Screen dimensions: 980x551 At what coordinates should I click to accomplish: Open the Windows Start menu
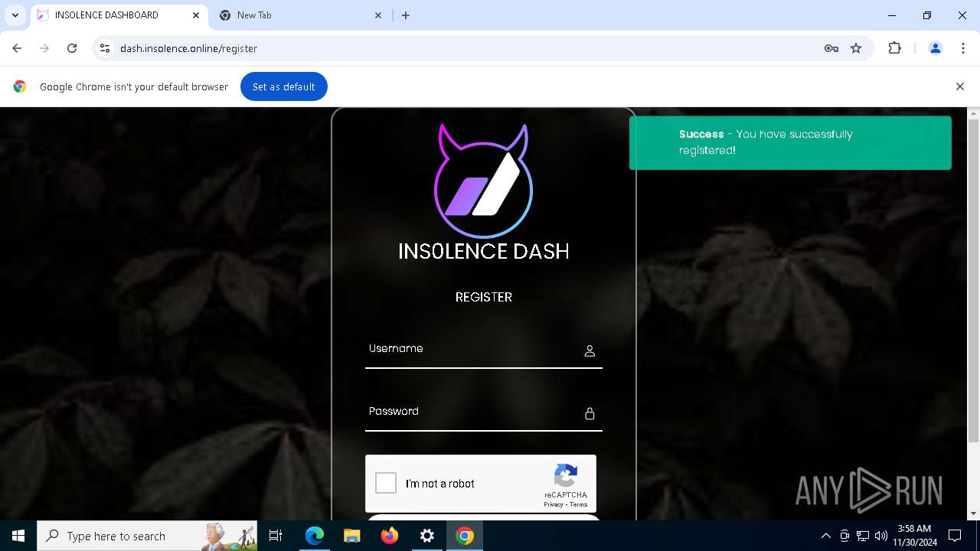[18, 536]
